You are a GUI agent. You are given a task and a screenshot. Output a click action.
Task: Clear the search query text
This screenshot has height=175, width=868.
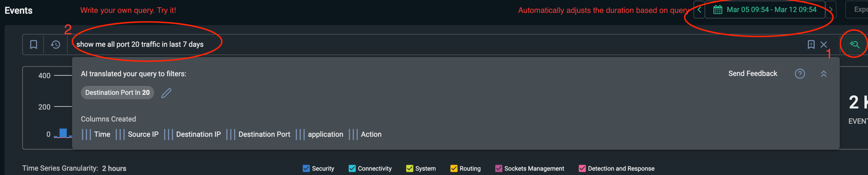823,45
